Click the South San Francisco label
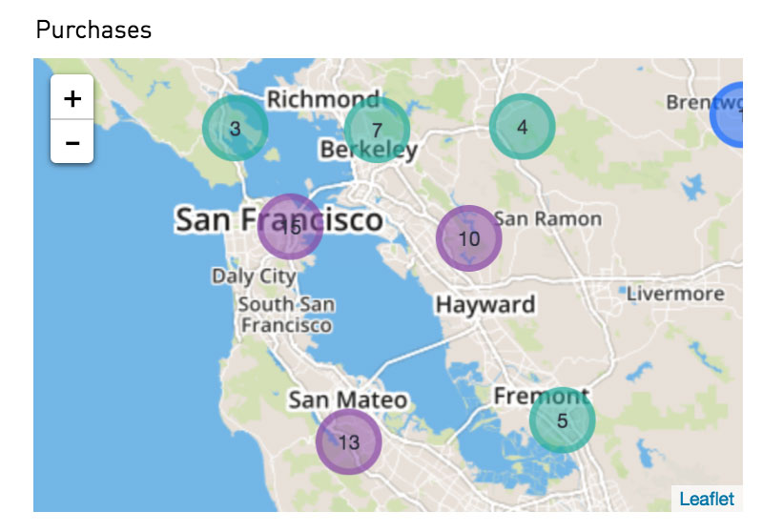763x532 pixels. click(287, 315)
